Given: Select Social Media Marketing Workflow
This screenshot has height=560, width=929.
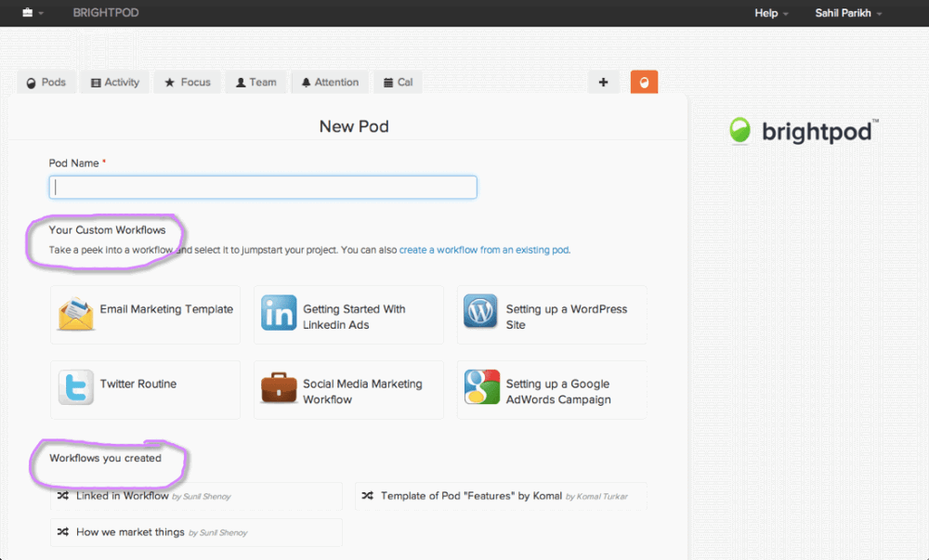Looking at the screenshot, I should click(x=348, y=389).
